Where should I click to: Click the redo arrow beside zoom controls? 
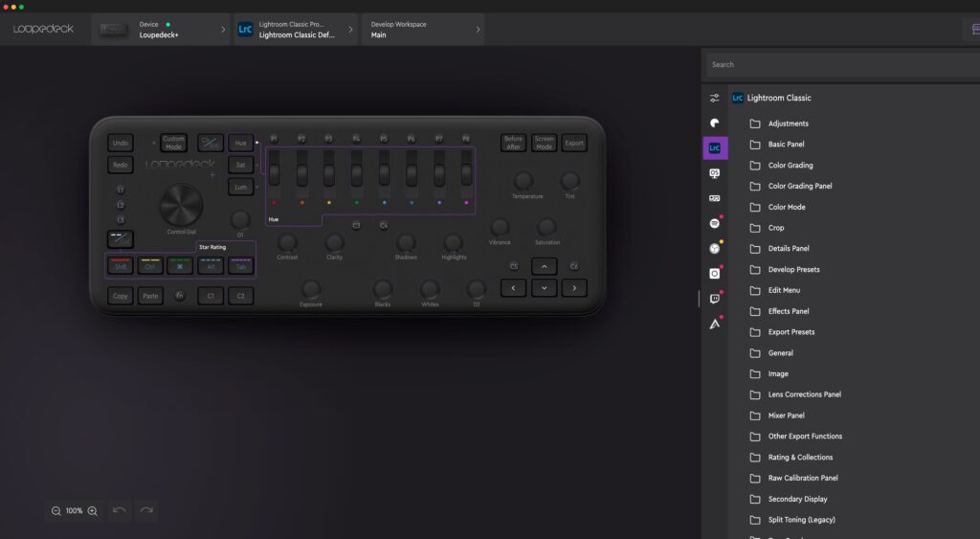coord(146,510)
